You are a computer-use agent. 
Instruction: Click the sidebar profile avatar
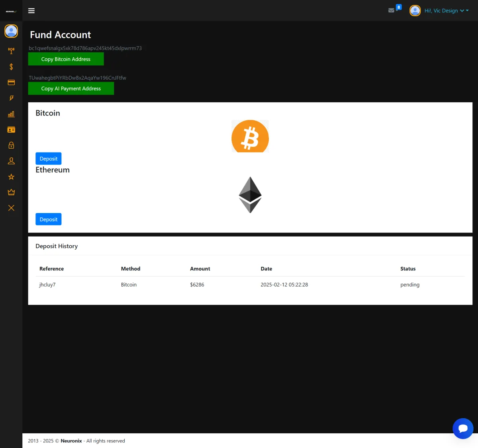(11, 31)
